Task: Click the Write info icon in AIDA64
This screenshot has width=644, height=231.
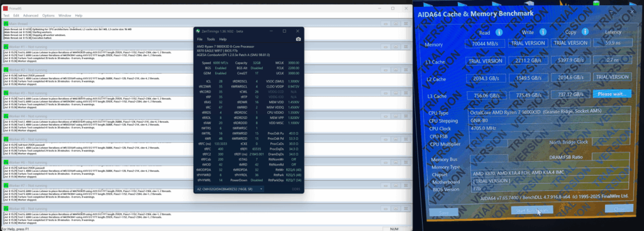Action: pos(543,31)
